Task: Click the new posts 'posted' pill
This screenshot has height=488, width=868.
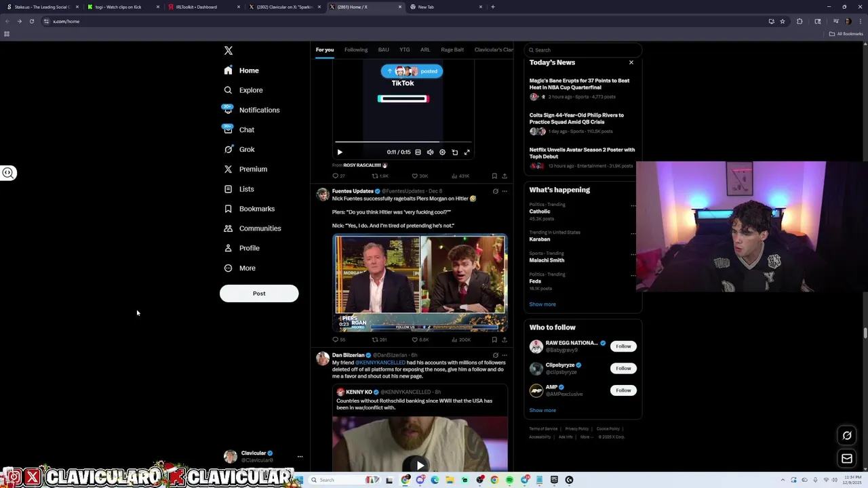Action: point(412,71)
